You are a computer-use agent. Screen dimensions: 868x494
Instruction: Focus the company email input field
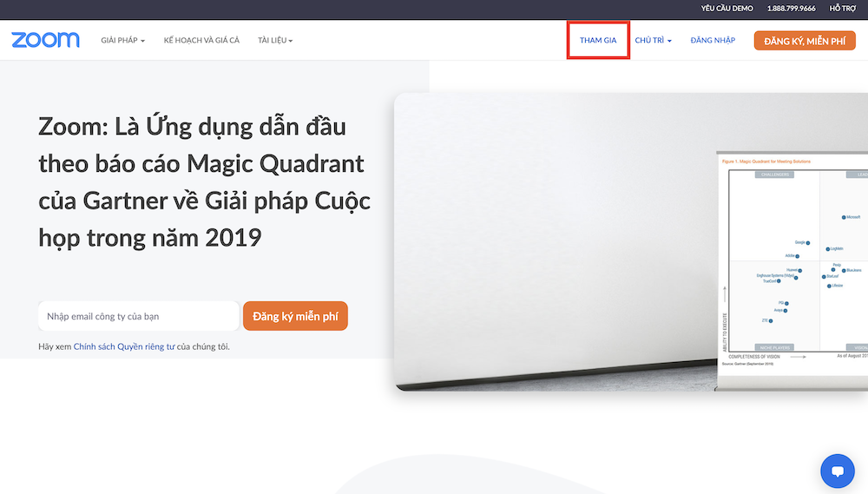(x=138, y=316)
